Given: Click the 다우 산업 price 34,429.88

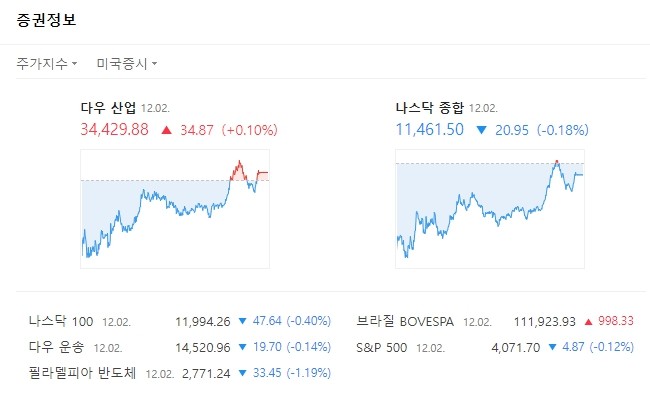Looking at the screenshot, I should coord(114,130).
